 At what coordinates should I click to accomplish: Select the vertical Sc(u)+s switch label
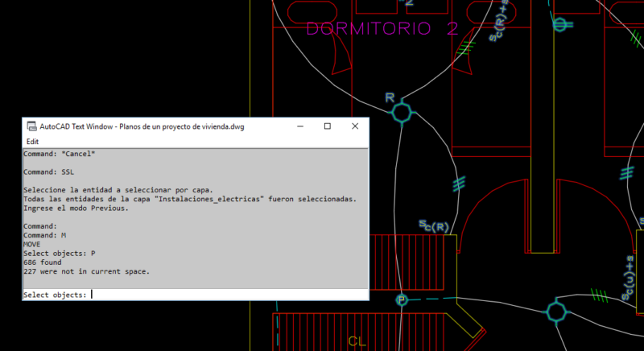(x=628, y=278)
